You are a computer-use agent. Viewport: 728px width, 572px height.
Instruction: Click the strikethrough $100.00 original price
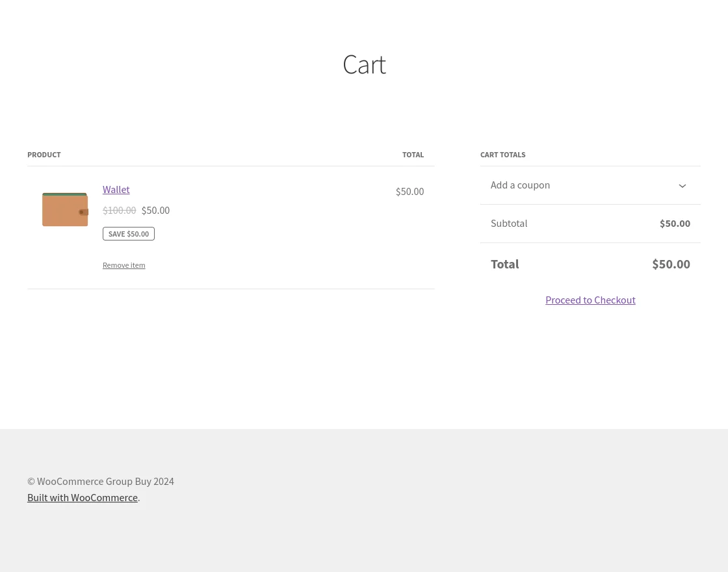click(120, 210)
